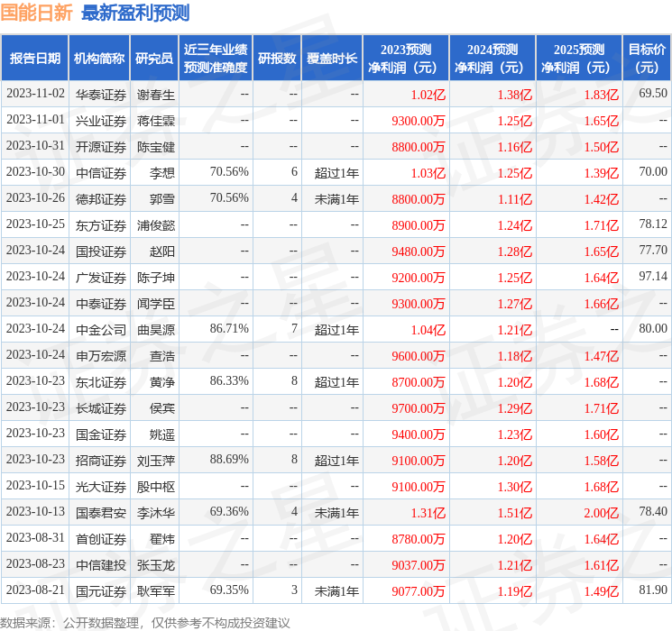
Task: Click 9700.00万 profit value
Action: click(x=419, y=408)
